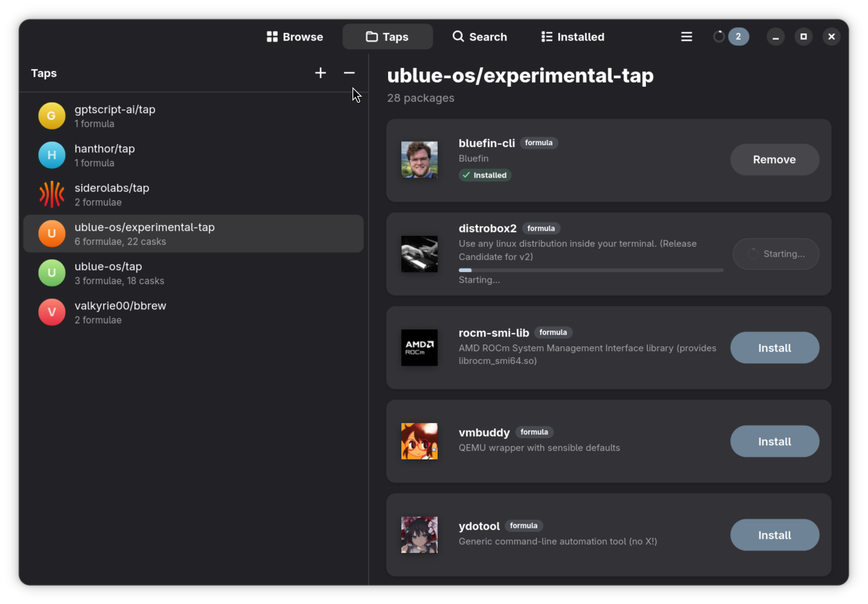
Task: Click the formula tag next to rocm-smi-lib
Action: point(553,333)
